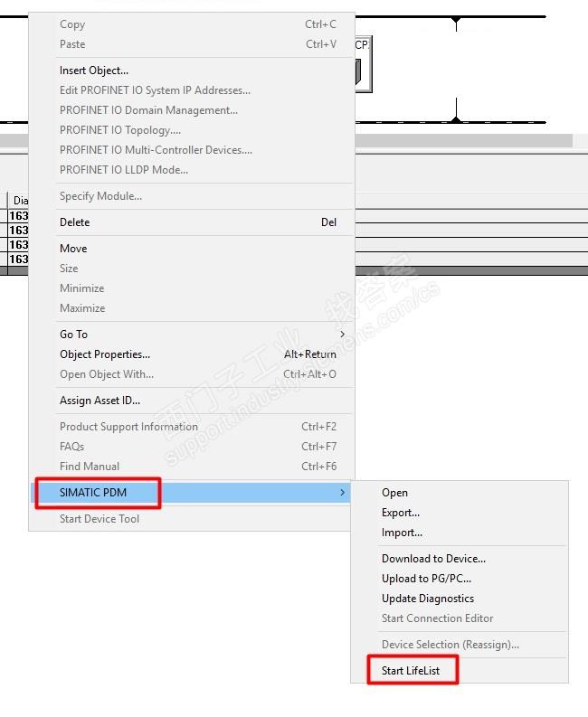
Task: Select Download to Device... entry
Action: click(460, 559)
